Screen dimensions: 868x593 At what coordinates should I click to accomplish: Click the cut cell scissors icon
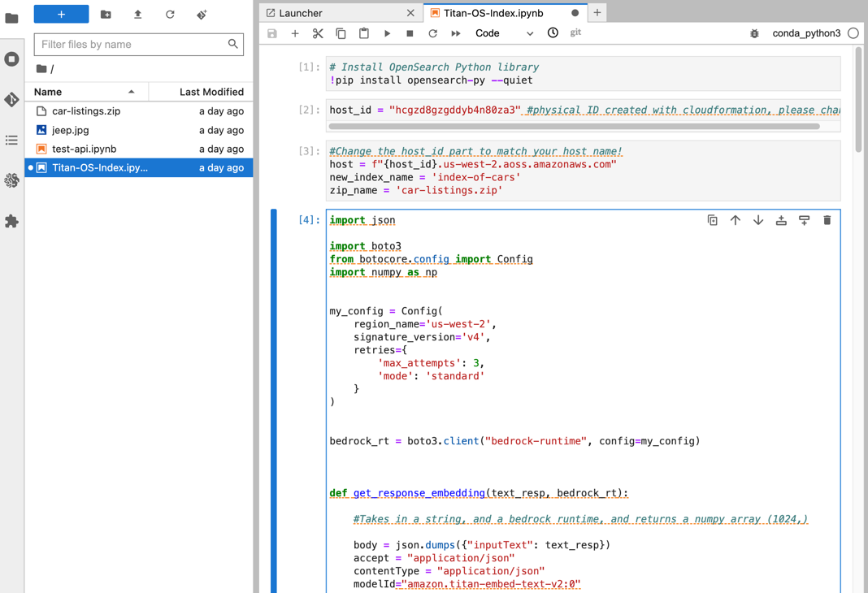click(x=318, y=33)
